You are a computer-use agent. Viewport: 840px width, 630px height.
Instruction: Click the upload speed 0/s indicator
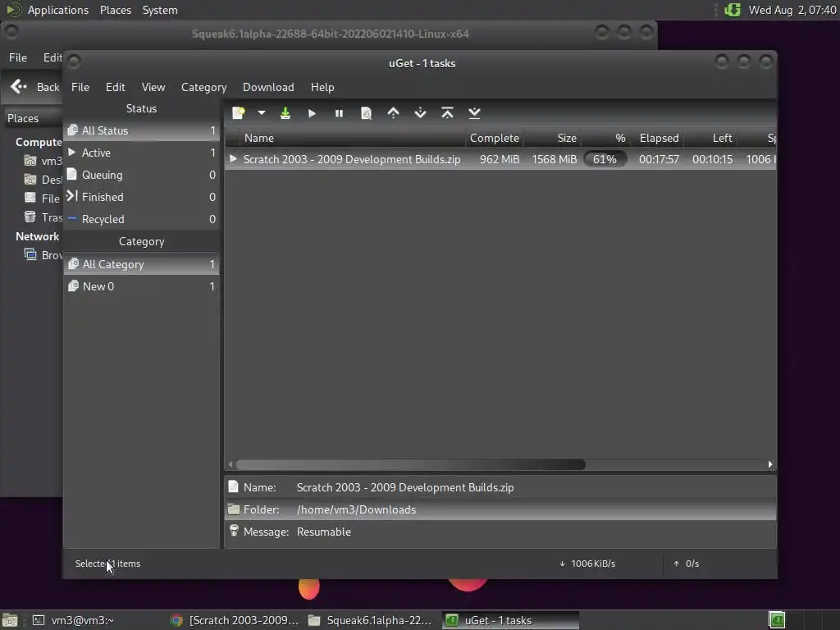pos(687,564)
